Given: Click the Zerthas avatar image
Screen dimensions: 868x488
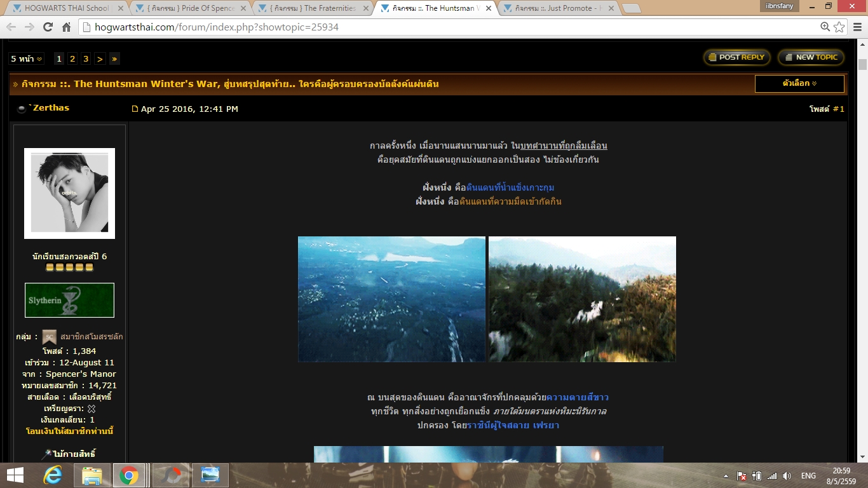Looking at the screenshot, I should click(69, 193).
